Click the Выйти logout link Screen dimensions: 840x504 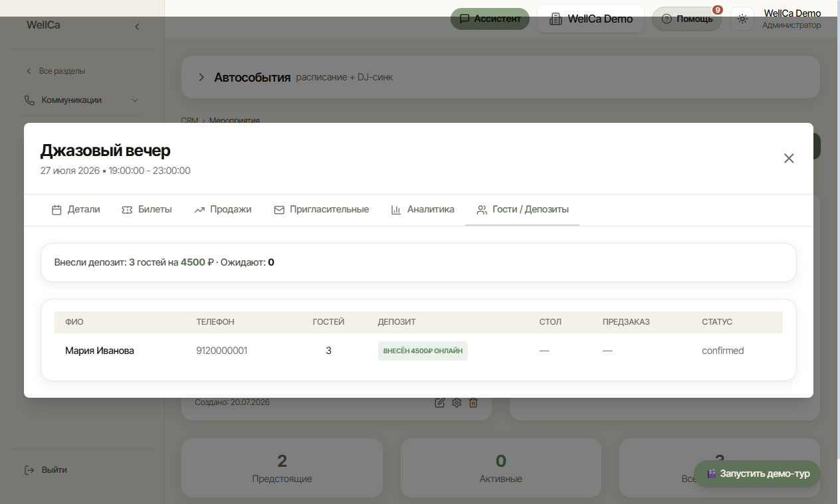(46, 470)
